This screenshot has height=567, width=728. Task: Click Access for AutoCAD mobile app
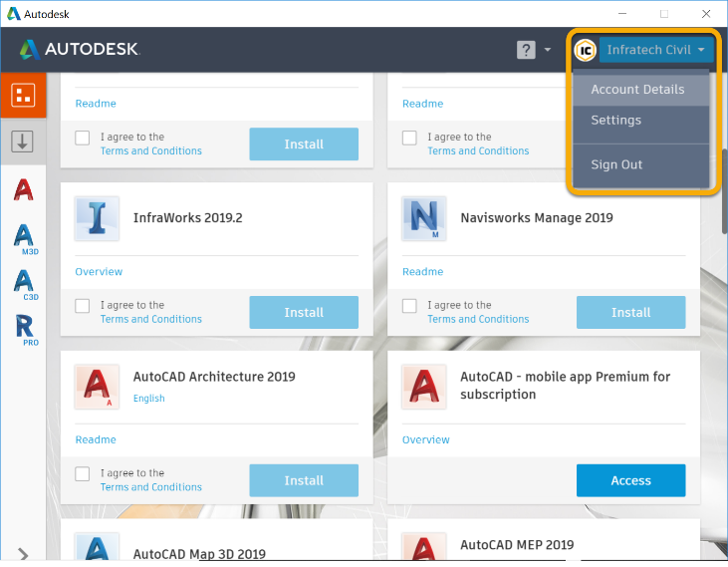pos(630,480)
